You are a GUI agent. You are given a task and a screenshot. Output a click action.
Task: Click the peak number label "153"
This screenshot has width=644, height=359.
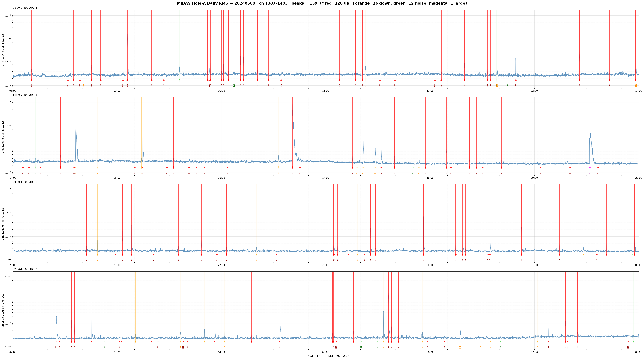pos(549,347)
